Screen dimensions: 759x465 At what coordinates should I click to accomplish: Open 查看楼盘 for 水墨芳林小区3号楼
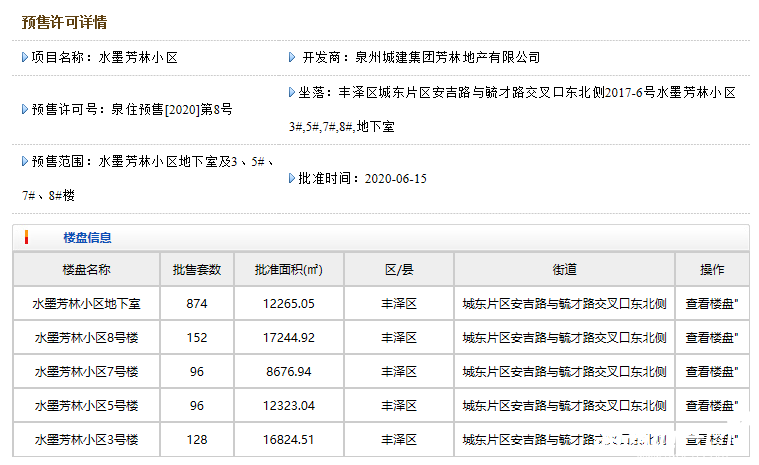pos(712,439)
